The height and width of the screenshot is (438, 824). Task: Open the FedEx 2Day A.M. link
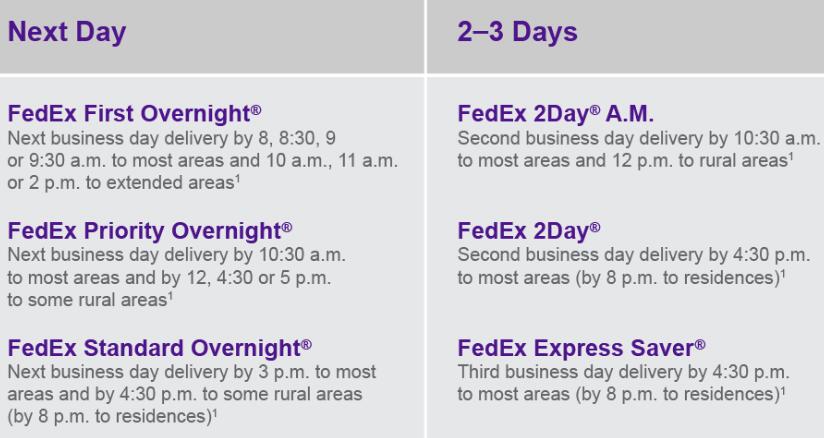[555, 114]
